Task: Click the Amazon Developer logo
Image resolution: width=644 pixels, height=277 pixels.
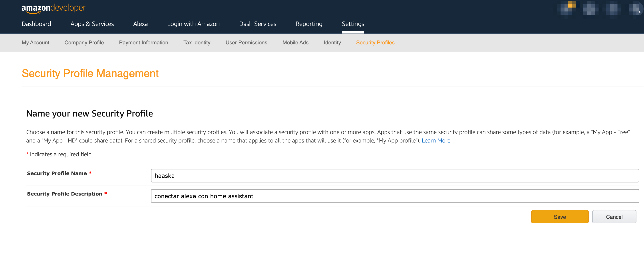Action: (54, 8)
